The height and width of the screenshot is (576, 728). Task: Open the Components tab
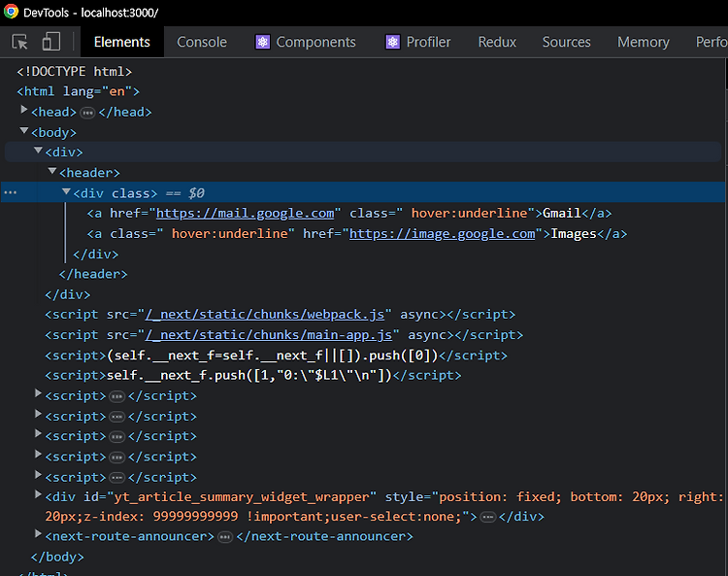306,42
